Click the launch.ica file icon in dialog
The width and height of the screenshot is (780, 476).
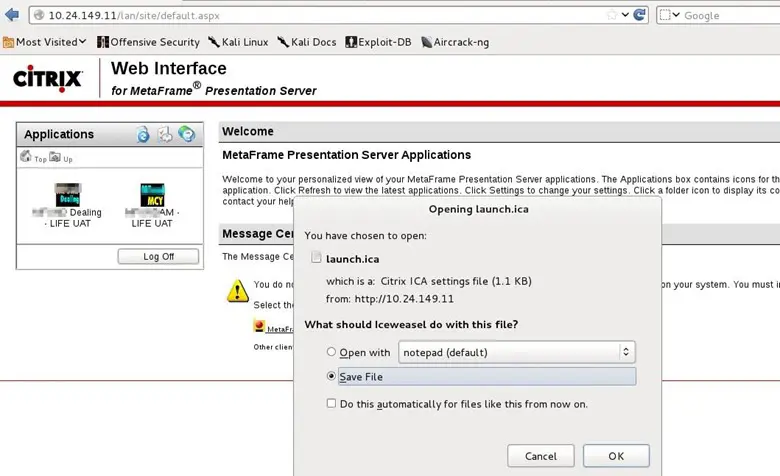click(316, 257)
